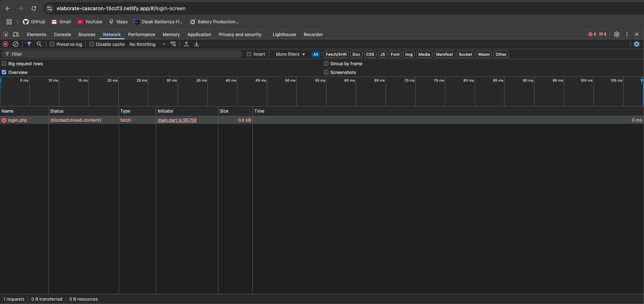Open the No throttling dropdown
Image resolution: width=644 pixels, height=304 pixels.
point(147,44)
